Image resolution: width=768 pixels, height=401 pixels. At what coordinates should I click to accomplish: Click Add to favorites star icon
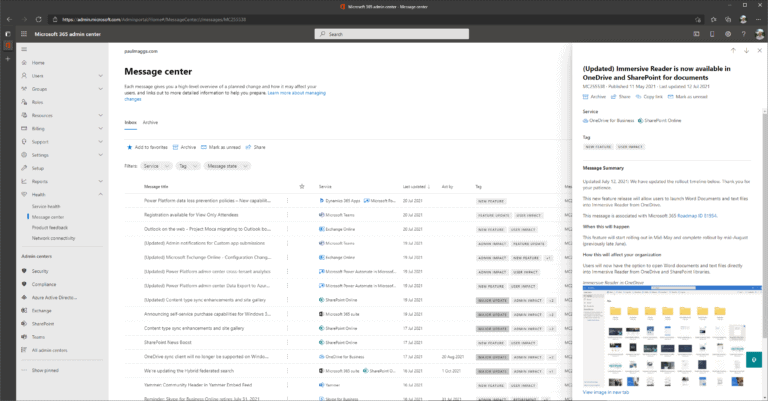[129, 146]
